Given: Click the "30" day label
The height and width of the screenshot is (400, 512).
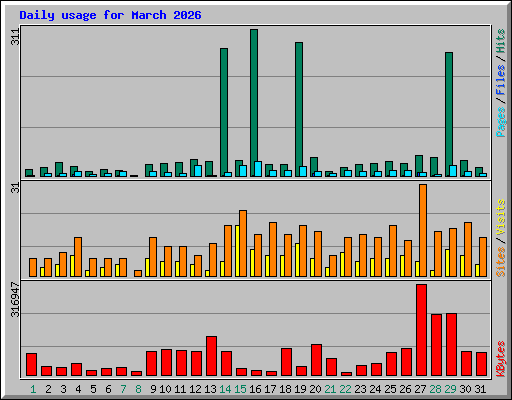Looking at the screenshot, I should pyautogui.click(x=465, y=389).
